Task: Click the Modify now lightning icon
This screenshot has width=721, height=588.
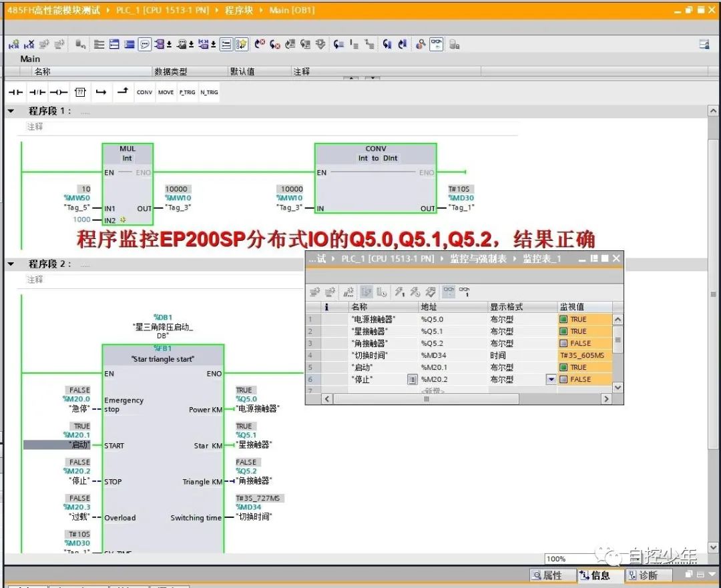Action: click(401, 292)
